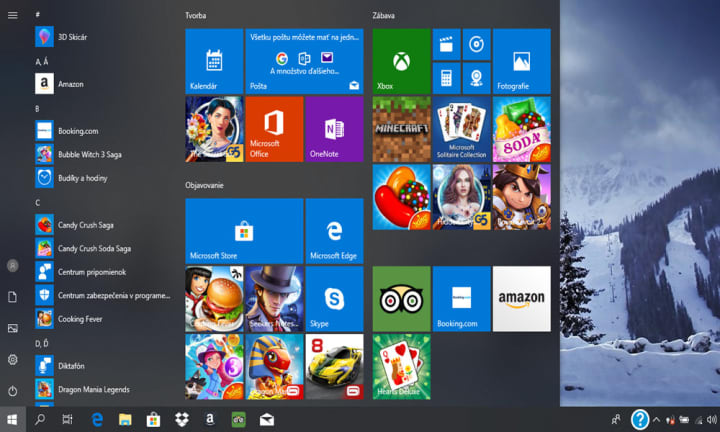The image size is (720, 432).
Task: Open Documents from Start sidebar
Action: click(x=13, y=297)
